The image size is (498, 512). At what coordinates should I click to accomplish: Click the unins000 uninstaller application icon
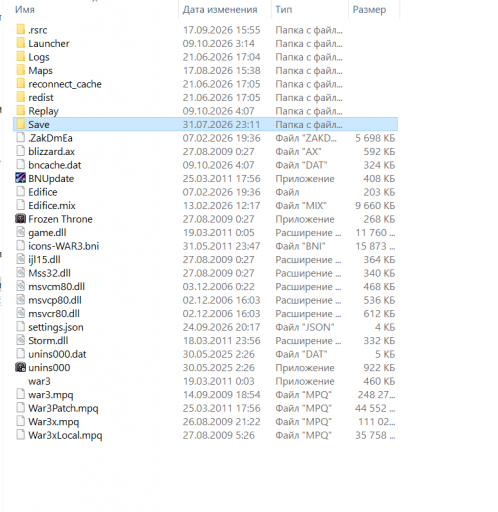coord(21,367)
